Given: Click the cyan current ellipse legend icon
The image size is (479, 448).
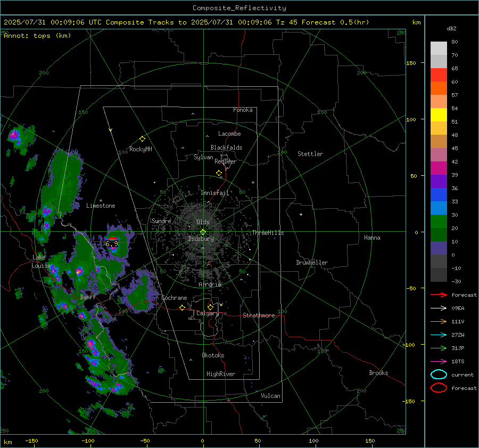Looking at the screenshot, I should pyautogui.click(x=439, y=374).
